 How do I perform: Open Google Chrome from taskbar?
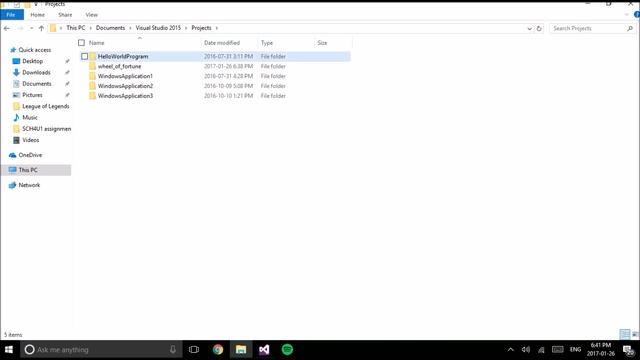pos(218,350)
